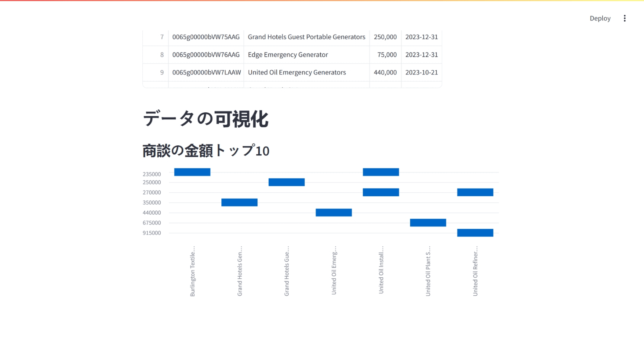The width and height of the screenshot is (644, 341).
Task: Click x-axis label United Oil Refiner...
Action: pos(475,271)
